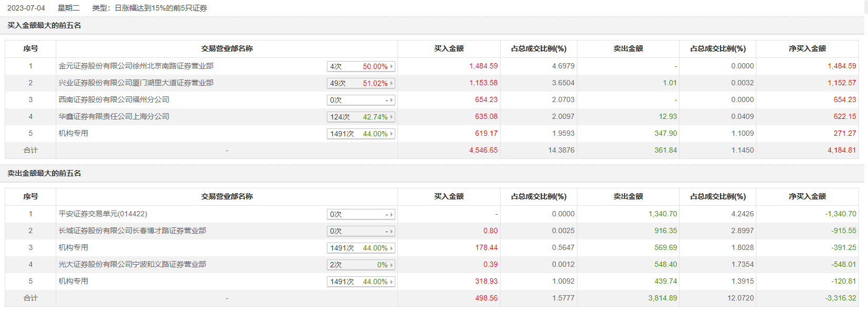Click 长城证券长春博才路证券营业部
The width and height of the screenshot is (868, 311).
point(132,230)
